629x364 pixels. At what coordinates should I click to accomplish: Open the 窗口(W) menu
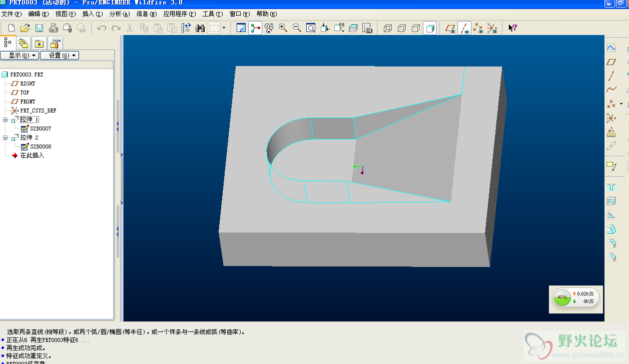tap(240, 14)
